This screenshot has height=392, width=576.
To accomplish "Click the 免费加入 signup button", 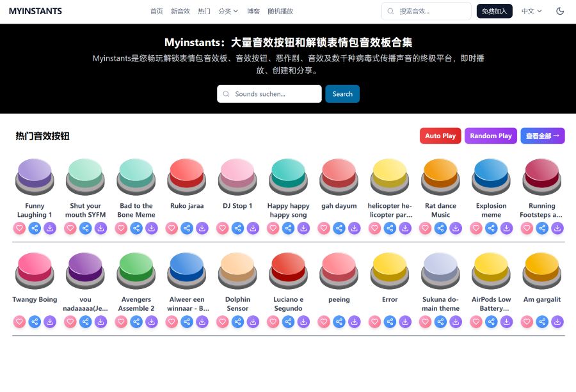I will coord(493,11).
